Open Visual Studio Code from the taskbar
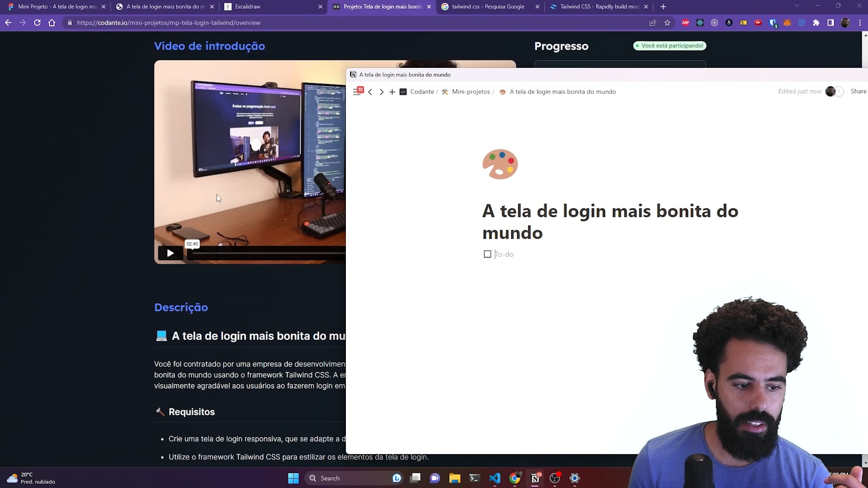This screenshot has width=868, height=488. pos(495,478)
